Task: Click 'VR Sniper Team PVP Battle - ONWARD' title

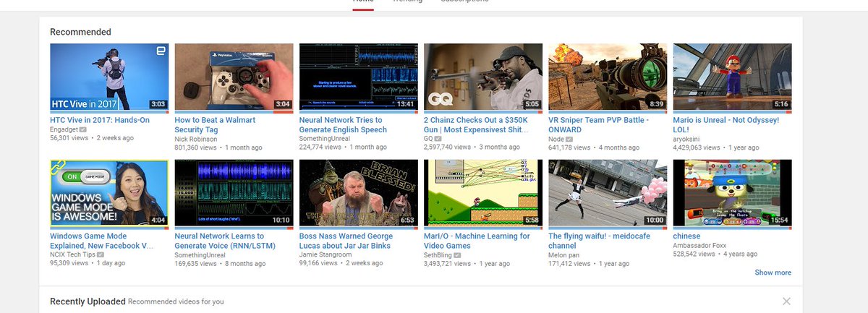Action: point(599,124)
